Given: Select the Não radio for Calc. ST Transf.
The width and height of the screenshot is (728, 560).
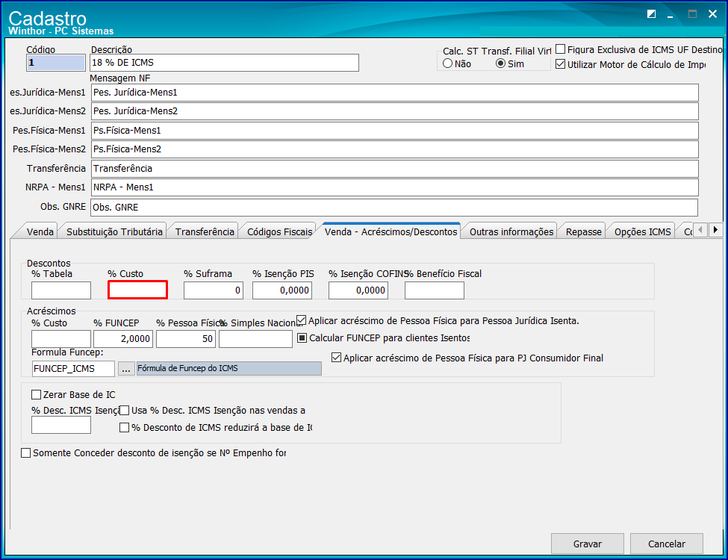Looking at the screenshot, I should click(x=447, y=63).
